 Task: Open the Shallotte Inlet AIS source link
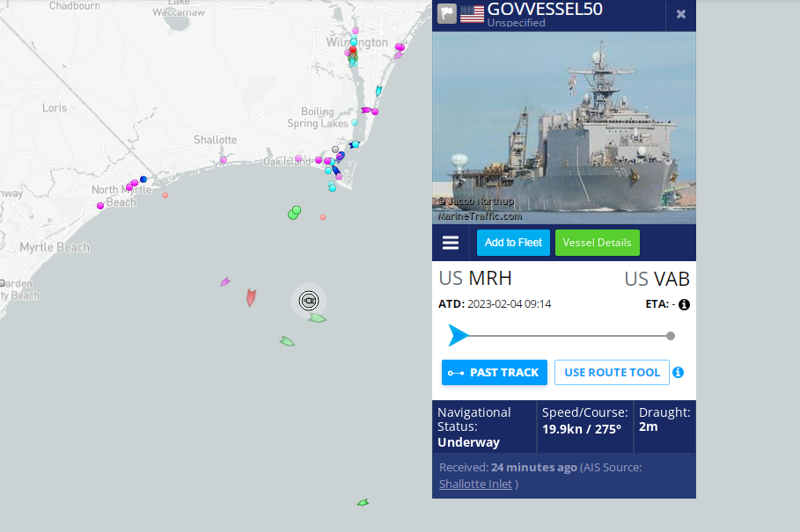click(x=475, y=485)
